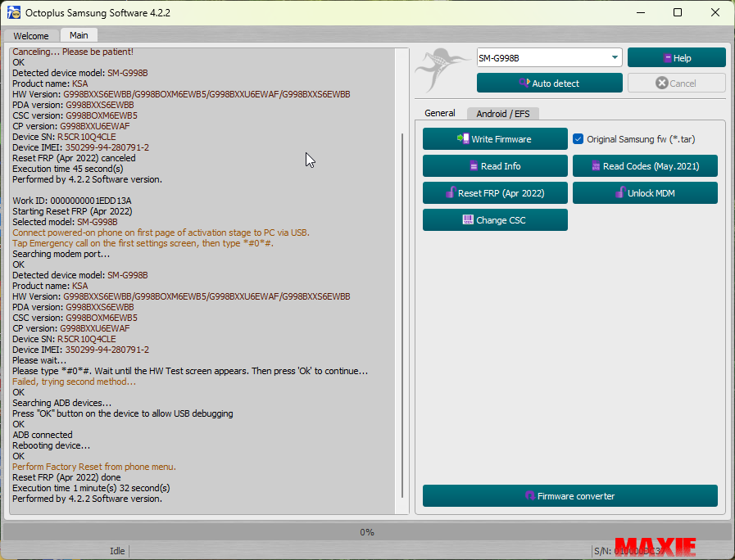Click the Auto detect button

(x=549, y=84)
